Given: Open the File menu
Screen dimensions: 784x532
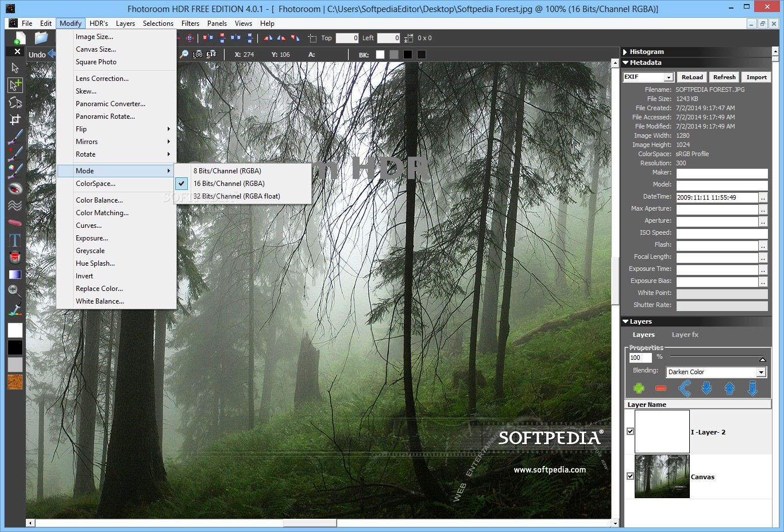Looking at the screenshot, I should [27, 24].
